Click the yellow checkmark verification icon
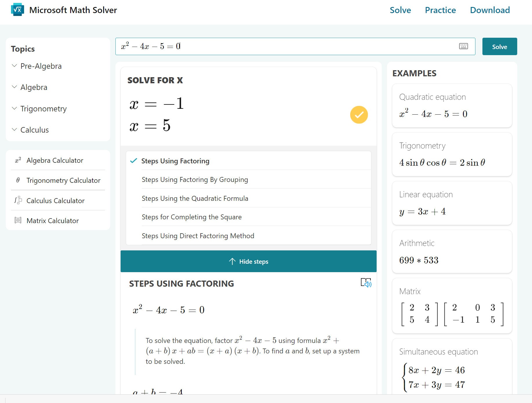 coord(359,115)
